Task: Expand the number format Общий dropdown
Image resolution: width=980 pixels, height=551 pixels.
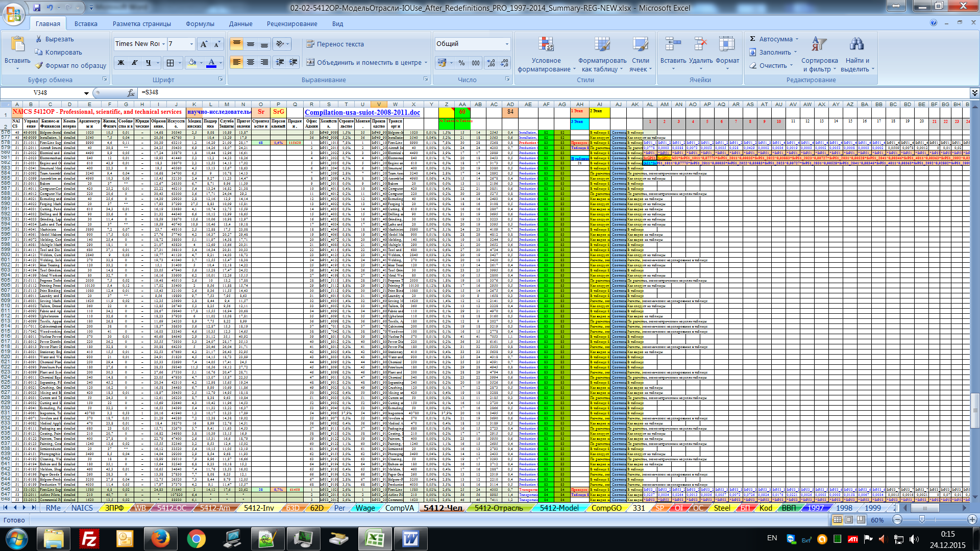Action: click(x=507, y=44)
